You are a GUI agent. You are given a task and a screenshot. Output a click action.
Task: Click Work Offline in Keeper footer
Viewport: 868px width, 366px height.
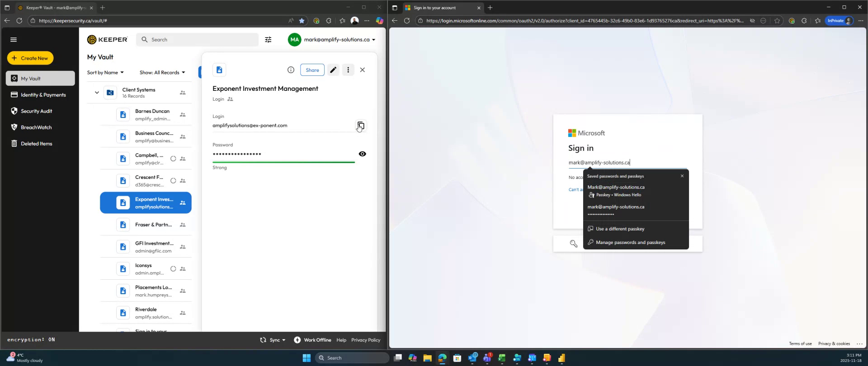point(312,340)
